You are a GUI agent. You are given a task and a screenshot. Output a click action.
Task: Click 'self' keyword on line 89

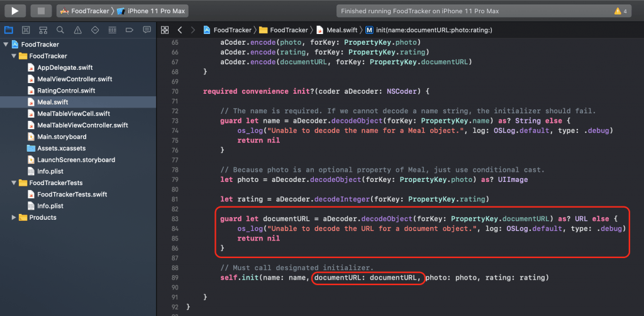point(229,278)
